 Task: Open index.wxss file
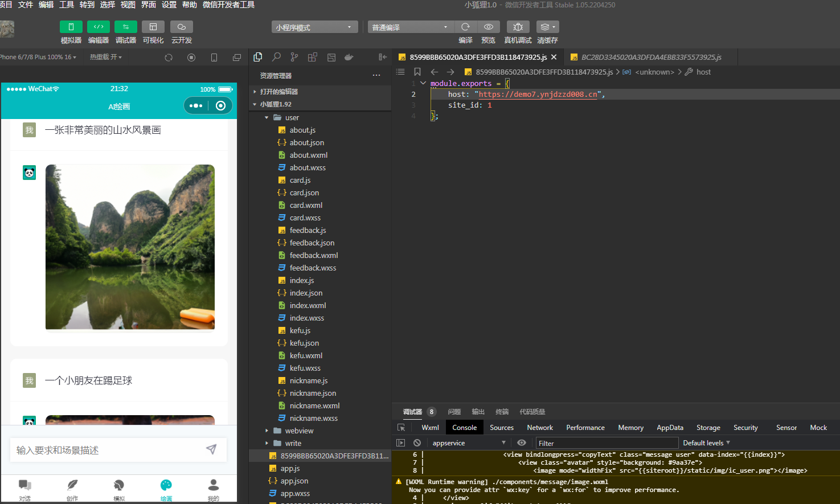tap(320, 318)
